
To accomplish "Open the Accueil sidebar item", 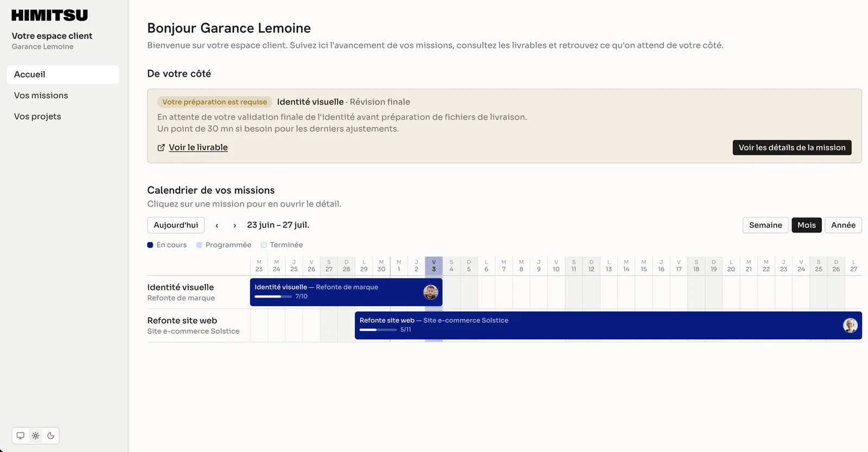I will coord(63,75).
